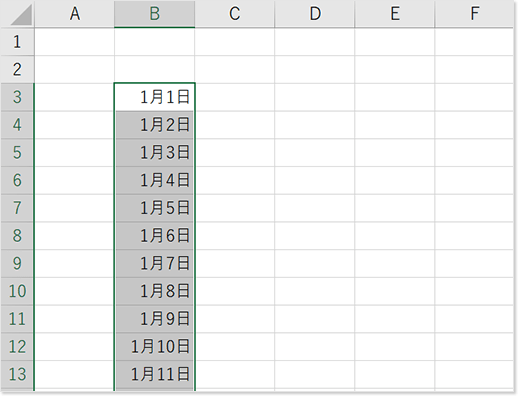Select column A header
This screenshot has height=400, width=518.
tap(74, 14)
